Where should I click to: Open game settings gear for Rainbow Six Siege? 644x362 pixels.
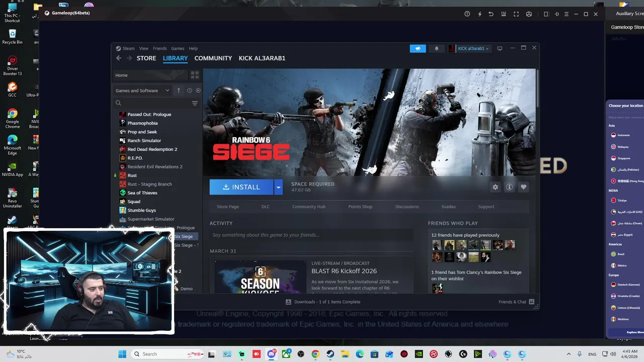coord(495,187)
